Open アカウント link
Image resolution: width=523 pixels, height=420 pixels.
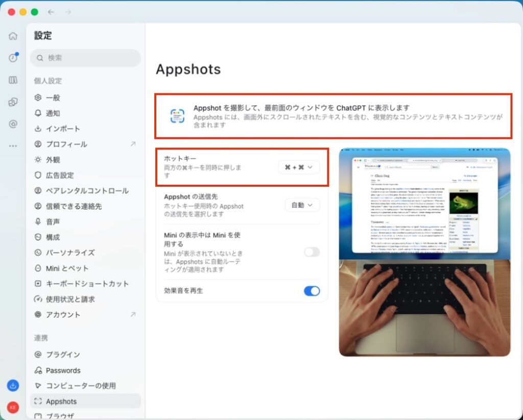(85, 315)
